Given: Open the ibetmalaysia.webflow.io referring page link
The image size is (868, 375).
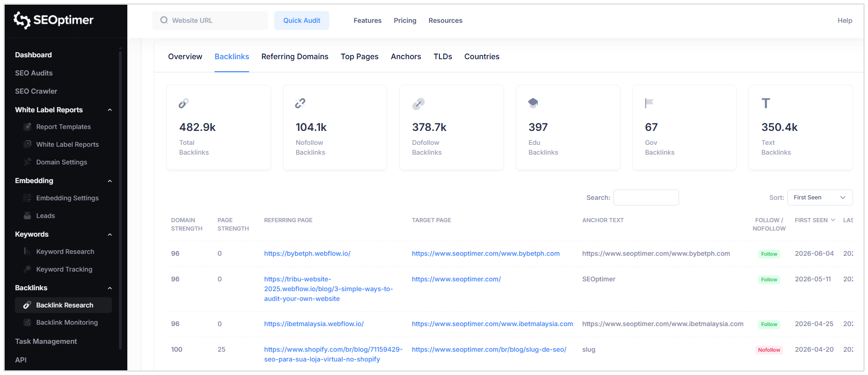Looking at the screenshot, I should click(314, 324).
